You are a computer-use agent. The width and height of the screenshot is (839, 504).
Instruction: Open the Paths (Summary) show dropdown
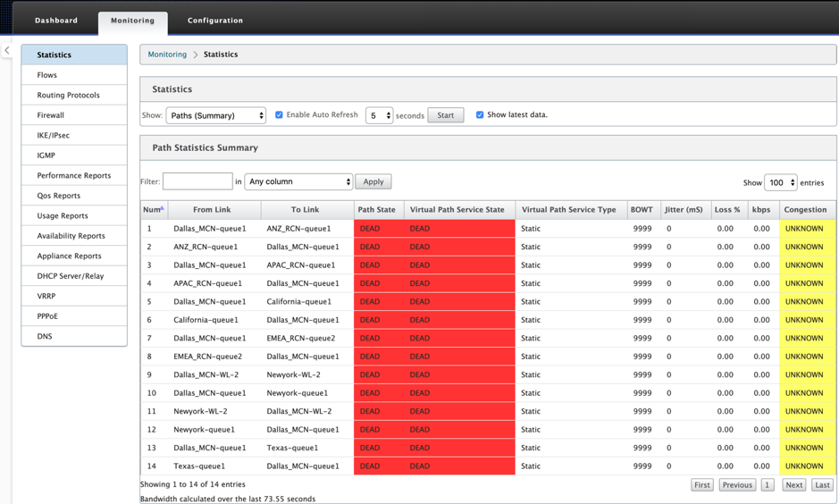point(215,115)
